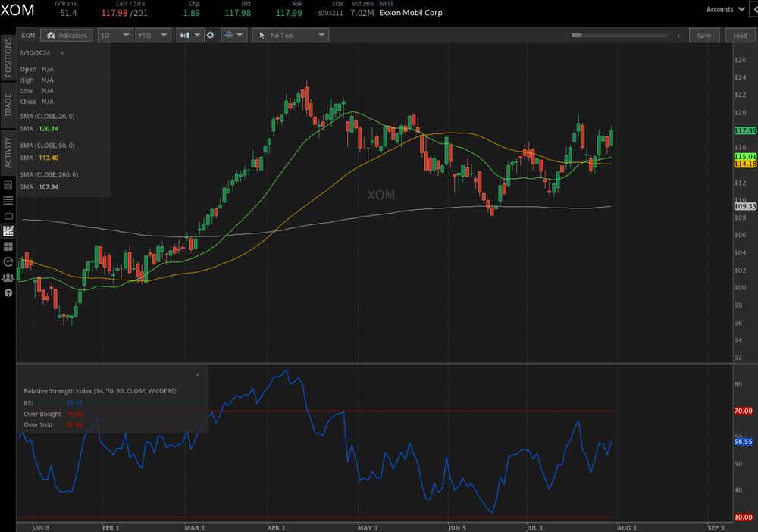Click the SMA 120.14 green value
Image resolution: width=758 pixels, height=532 pixels.
[49, 129]
